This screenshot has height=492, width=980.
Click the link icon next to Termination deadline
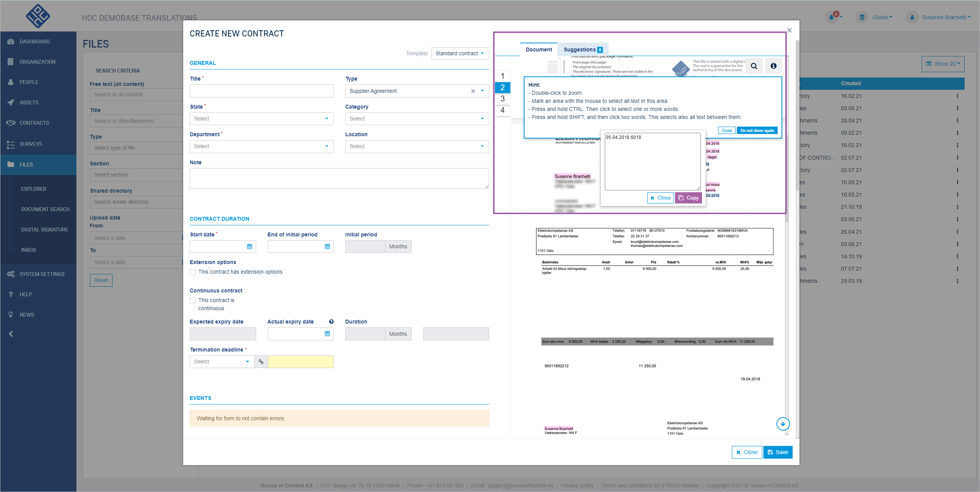261,362
